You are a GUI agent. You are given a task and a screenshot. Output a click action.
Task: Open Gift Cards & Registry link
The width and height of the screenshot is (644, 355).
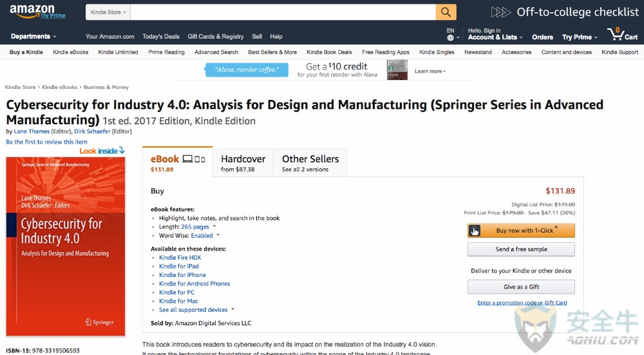216,37
